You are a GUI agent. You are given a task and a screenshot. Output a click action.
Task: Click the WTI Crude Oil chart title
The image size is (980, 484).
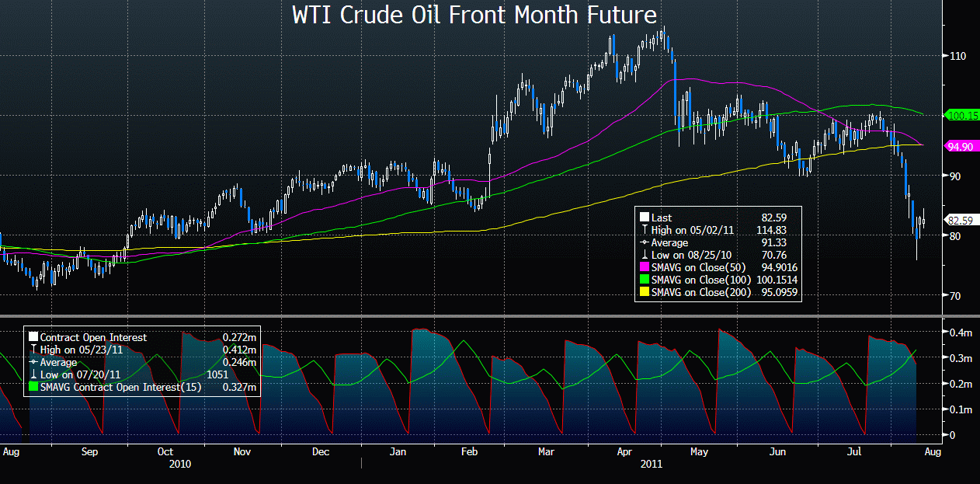(474, 15)
